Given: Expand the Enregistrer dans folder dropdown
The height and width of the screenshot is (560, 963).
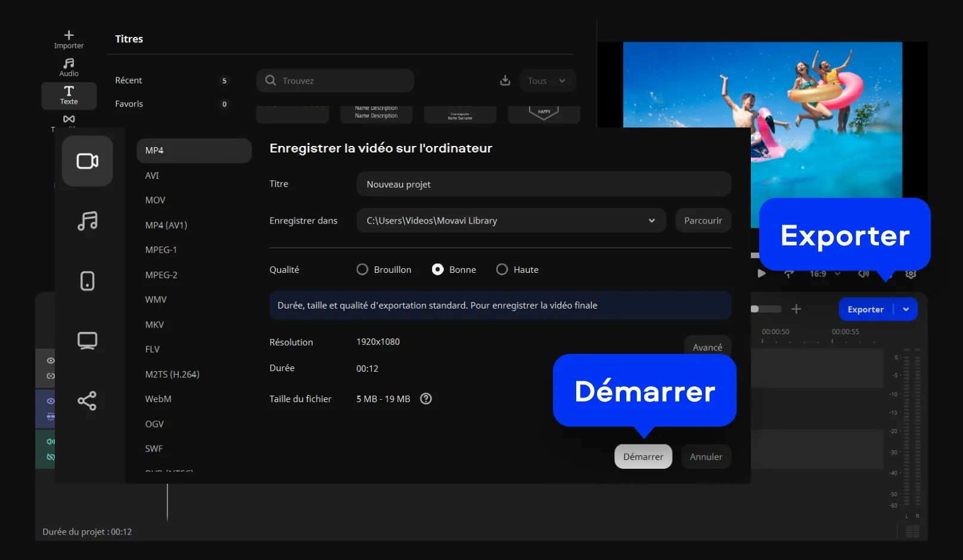Looking at the screenshot, I should coord(651,220).
